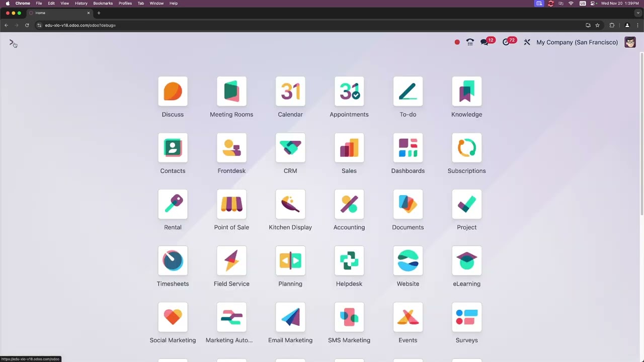Open the VoIP phone icon

point(470,42)
